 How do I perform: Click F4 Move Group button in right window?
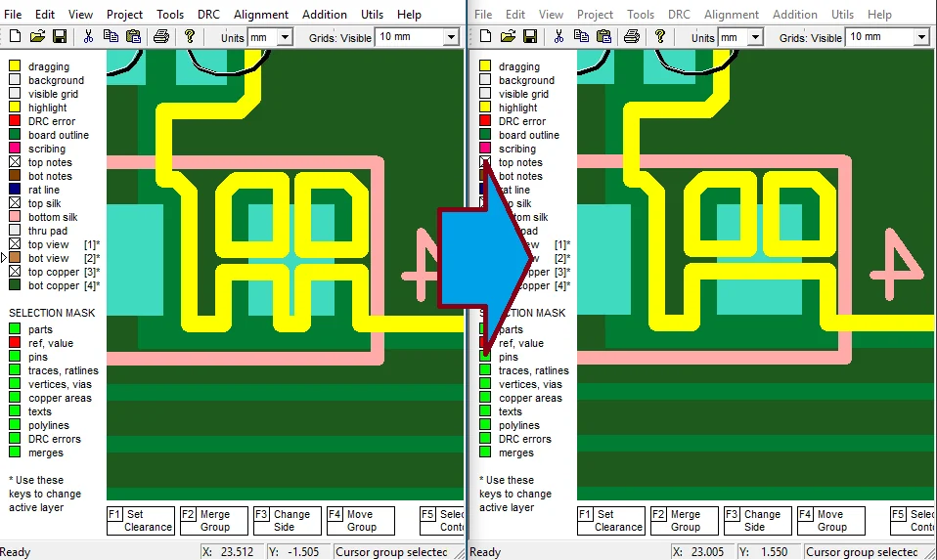(x=831, y=521)
